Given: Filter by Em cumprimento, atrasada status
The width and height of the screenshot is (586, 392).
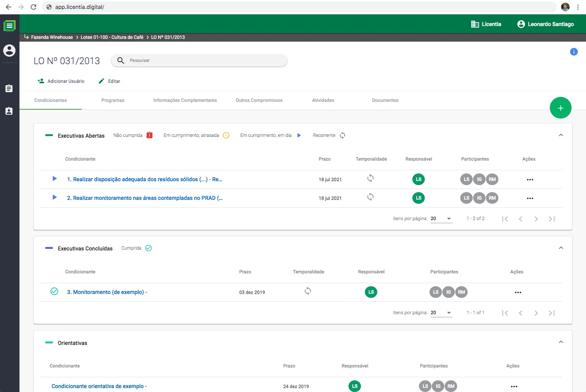Looking at the screenshot, I should pos(196,135).
